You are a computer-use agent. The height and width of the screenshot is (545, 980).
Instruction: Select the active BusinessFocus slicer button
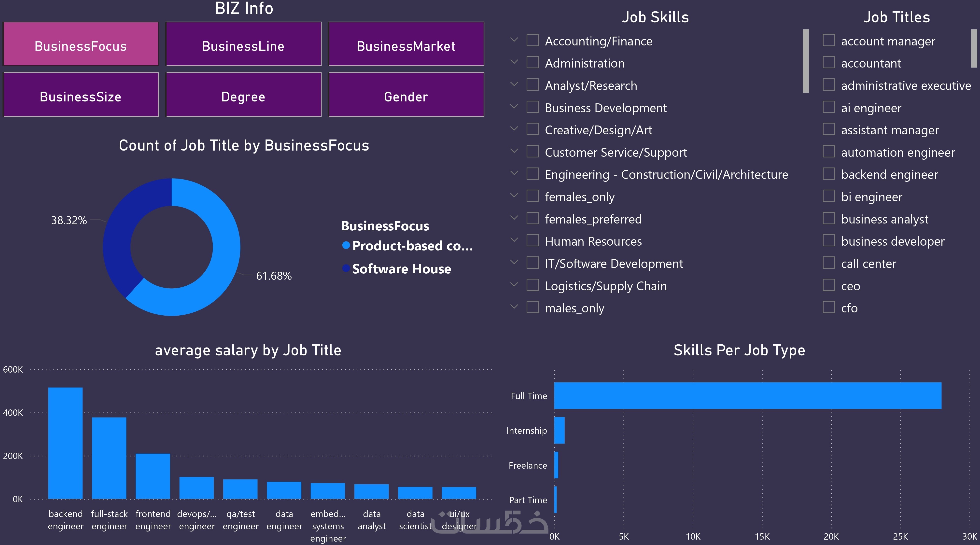[x=80, y=46]
